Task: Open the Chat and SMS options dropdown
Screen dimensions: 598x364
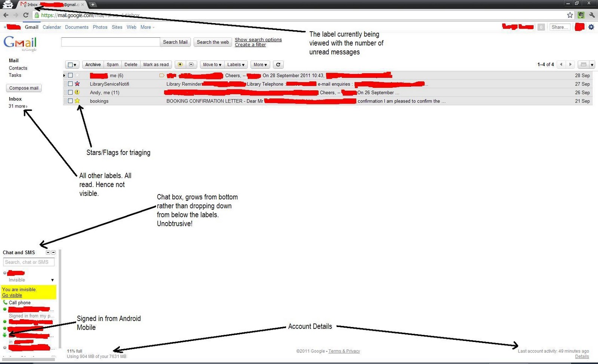Action: [48, 252]
